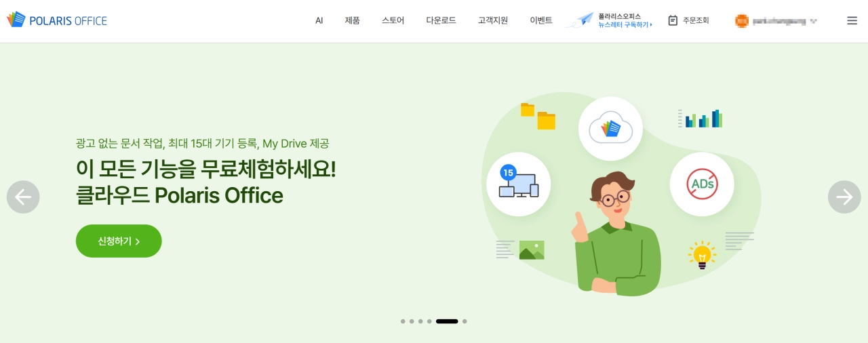This screenshot has width=868, height=343.
Task: Click the headline 이 모든 기능을 무료체험하세요!
Action: [x=205, y=168]
